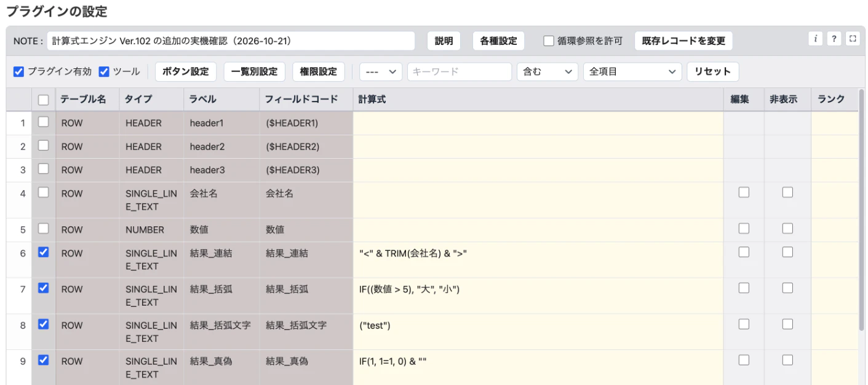Click the IF(1, 1=1, 0) formula cell
This screenshot has width=868, height=385.
tap(538, 367)
